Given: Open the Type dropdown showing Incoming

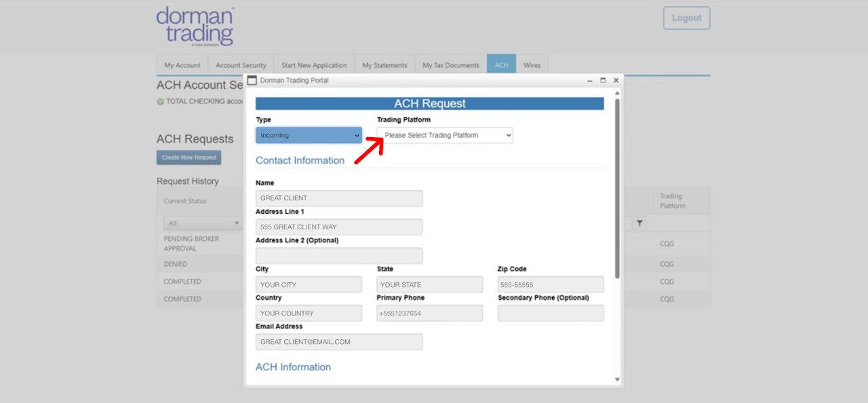Looking at the screenshot, I should (309, 135).
